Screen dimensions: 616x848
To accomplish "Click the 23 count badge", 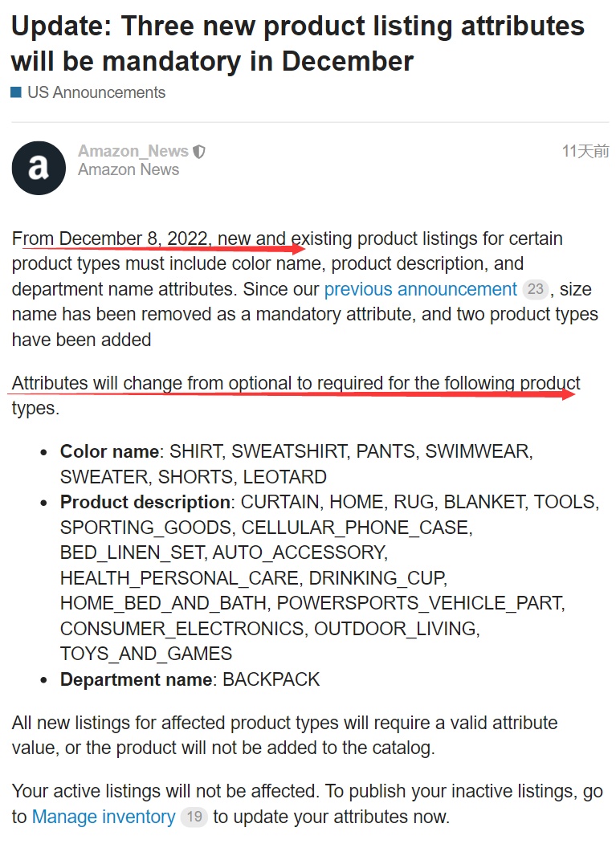I will tap(535, 289).
